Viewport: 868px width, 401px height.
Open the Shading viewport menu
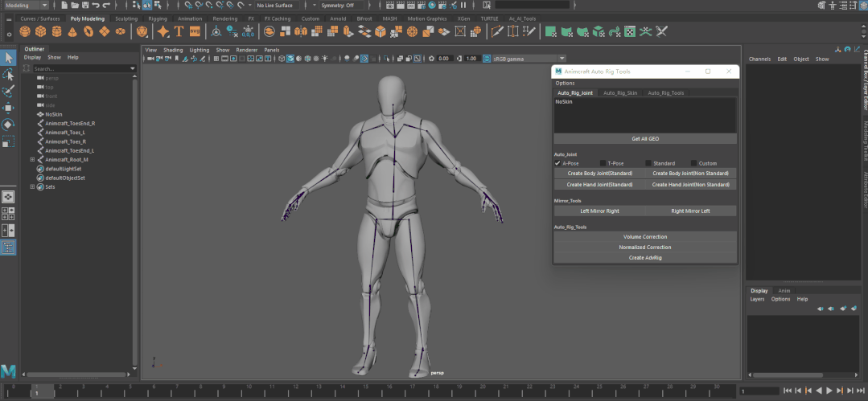pos(173,50)
